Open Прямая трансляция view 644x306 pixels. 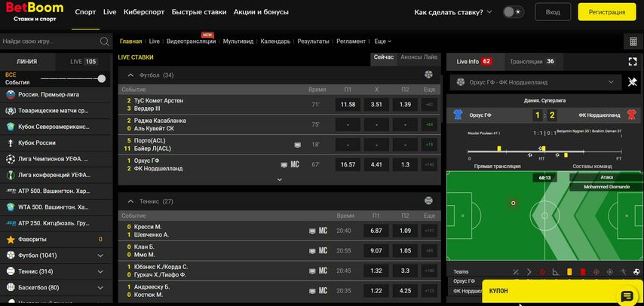point(498,167)
